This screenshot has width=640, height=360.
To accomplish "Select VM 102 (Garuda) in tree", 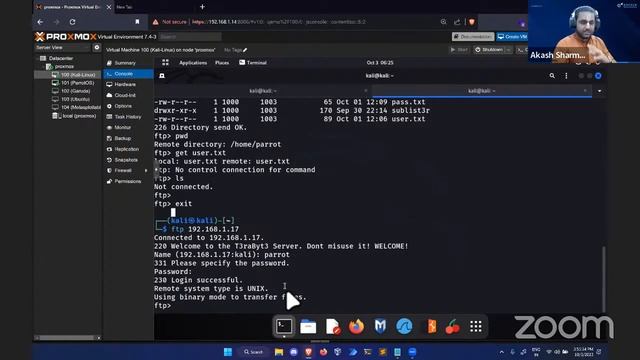I will pos(76,91).
